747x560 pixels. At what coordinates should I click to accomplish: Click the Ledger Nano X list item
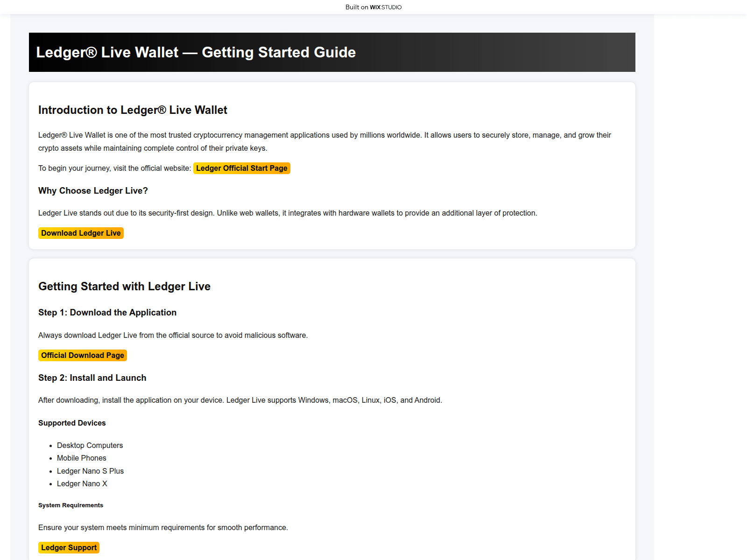coord(82,483)
